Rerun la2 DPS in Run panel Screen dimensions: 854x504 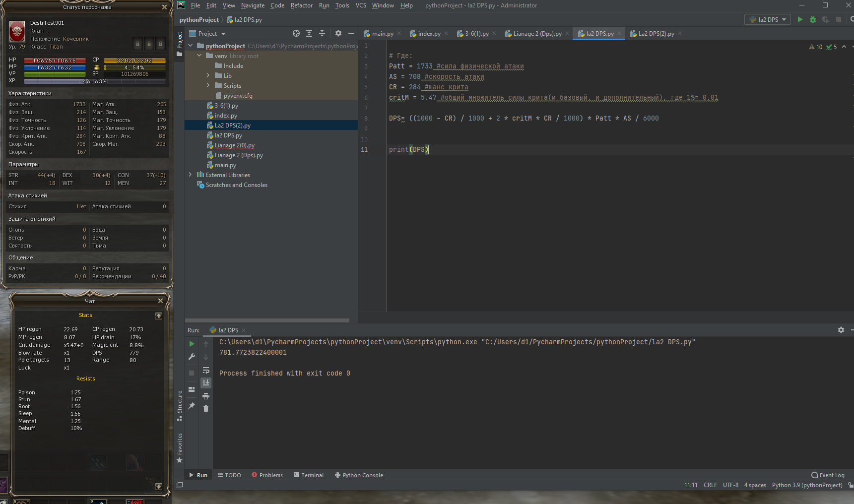(x=192, y=344)
